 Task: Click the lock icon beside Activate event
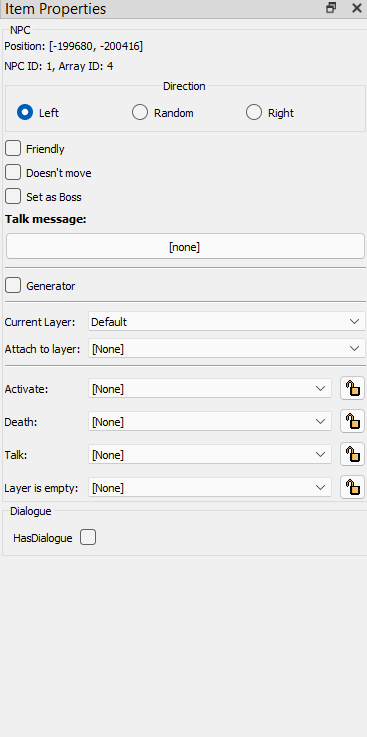pyautogui.click(x=352, y=389)
